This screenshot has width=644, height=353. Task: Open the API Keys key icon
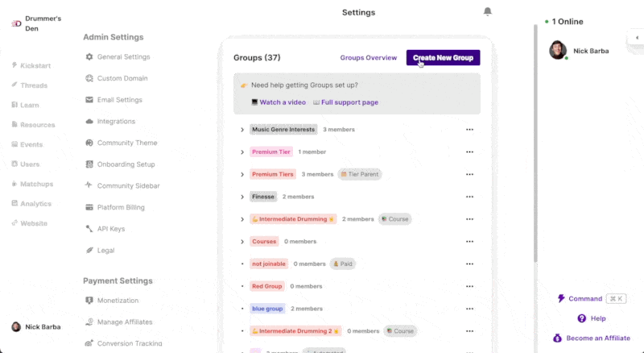[x=89, y=229]
